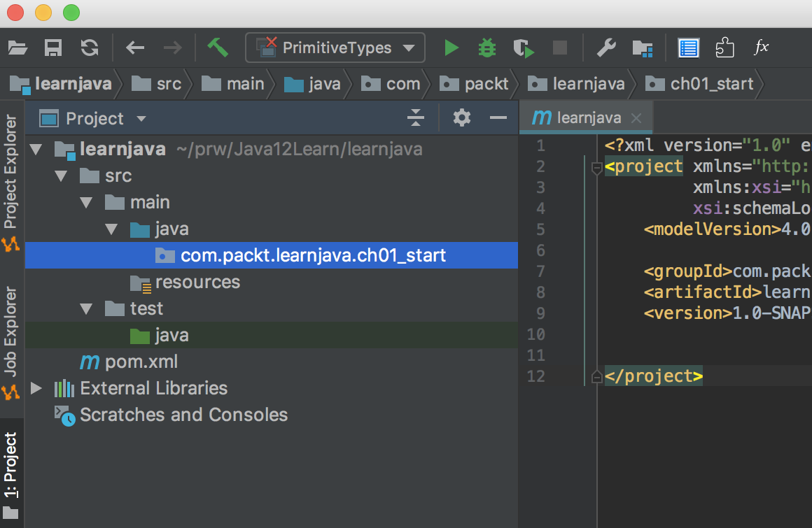This screenshot has width=812, height=528.
Task: Navigate back using the left arrow
Action: (134, 48)
